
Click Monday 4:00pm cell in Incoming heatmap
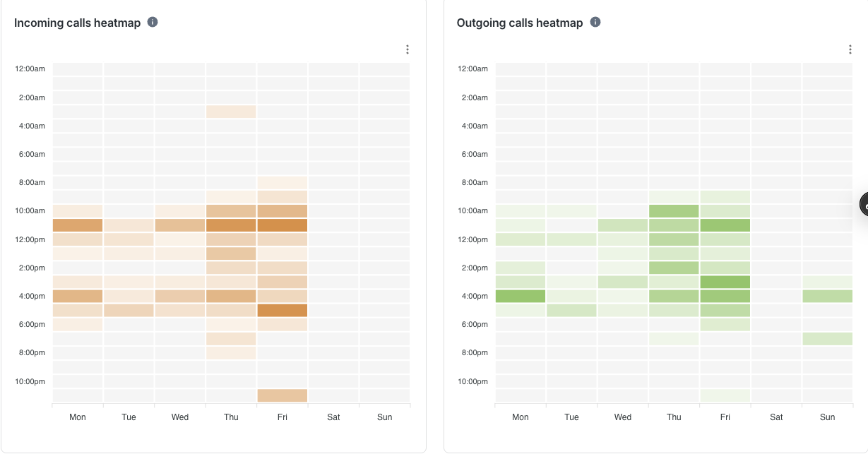tap(78, 296)
